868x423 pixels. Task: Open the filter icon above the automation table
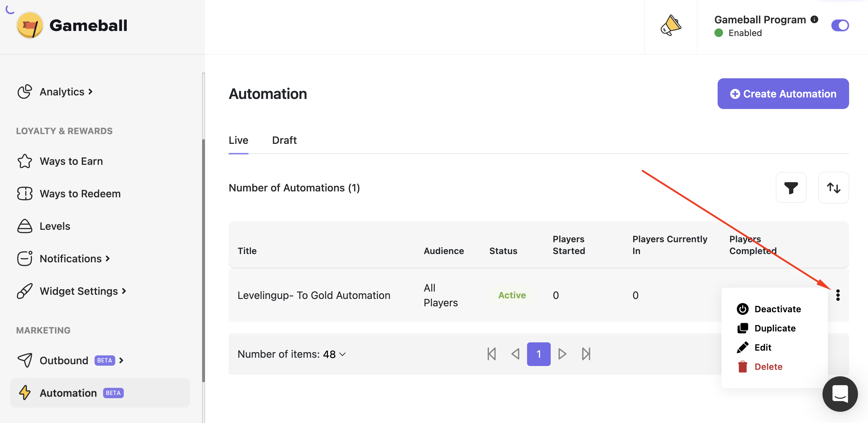(791, 188)
